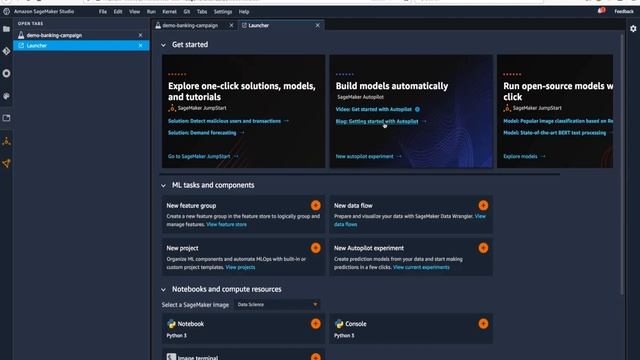Collapse Notebooks and compute resources section
The width and height of the screenshot is (640, 360).
pos(163,290)
